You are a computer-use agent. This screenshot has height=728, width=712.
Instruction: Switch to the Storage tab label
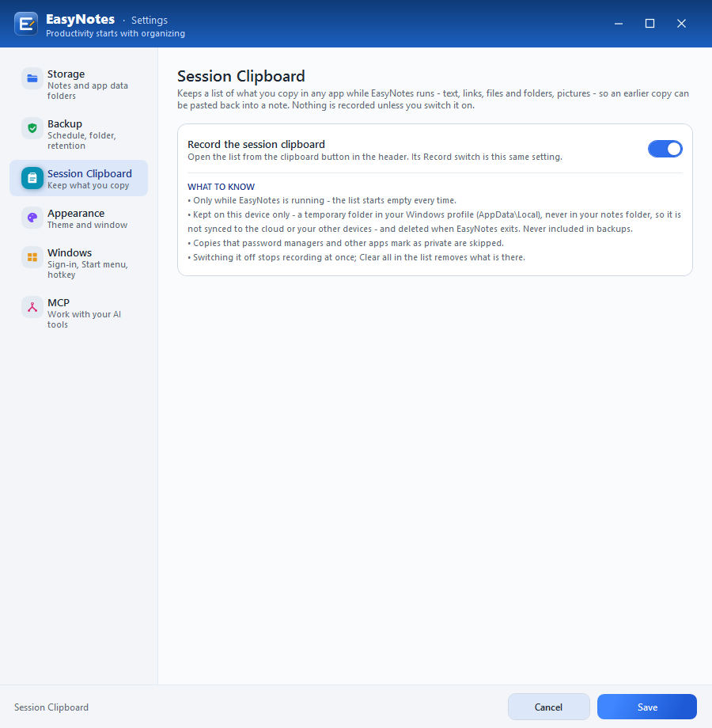click(x=66, y=74)
